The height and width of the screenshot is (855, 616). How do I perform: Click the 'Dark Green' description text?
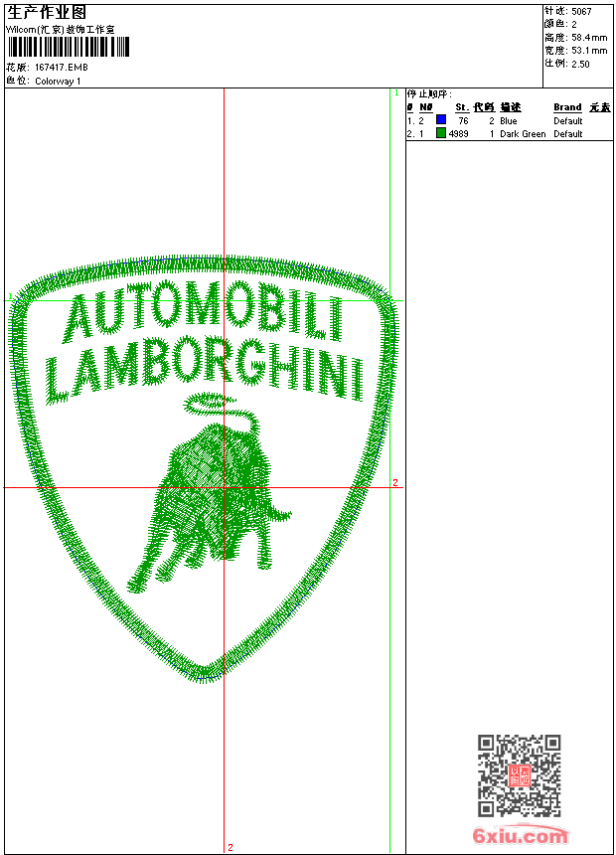523,133
